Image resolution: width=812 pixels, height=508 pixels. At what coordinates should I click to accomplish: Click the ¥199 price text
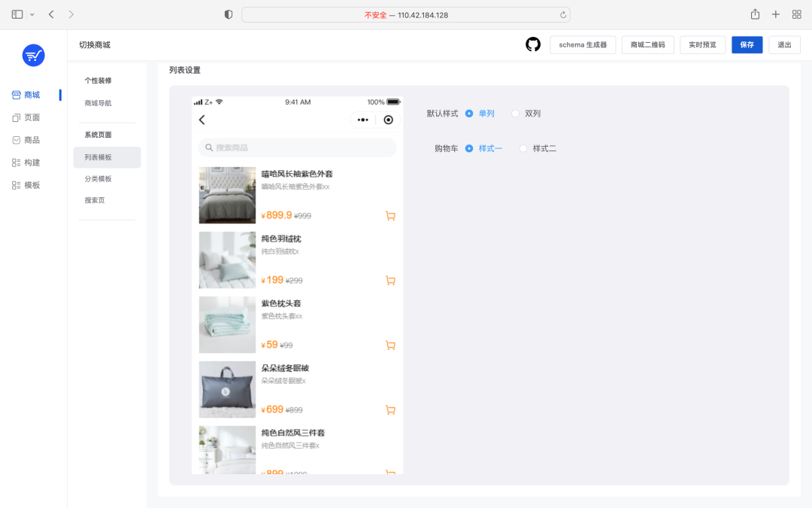tap(272, 280)
